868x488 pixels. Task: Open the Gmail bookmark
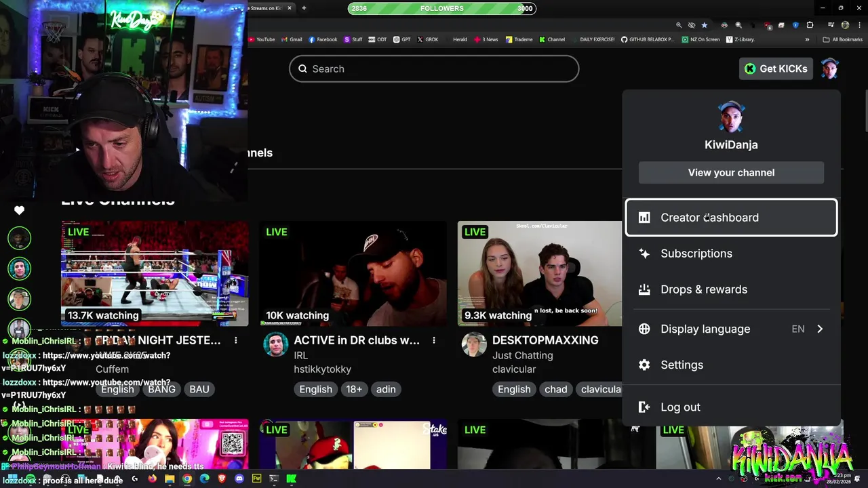[x=292, y=39]
